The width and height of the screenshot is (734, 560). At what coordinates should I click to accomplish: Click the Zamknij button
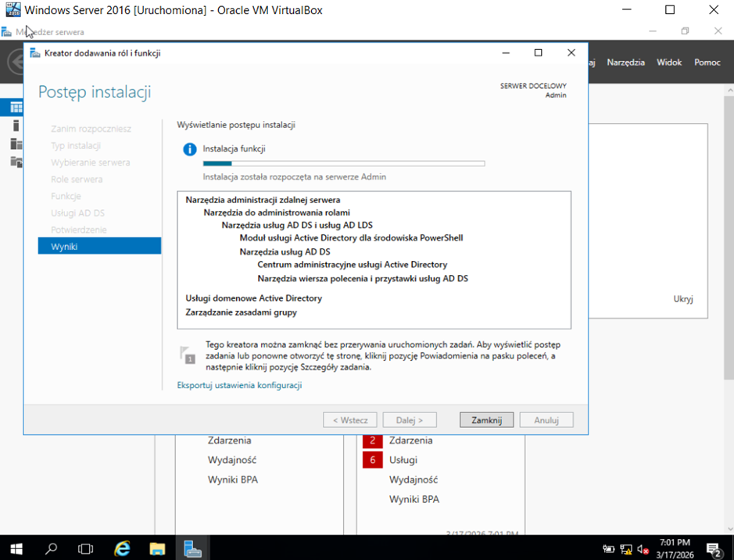pos(486,420)
